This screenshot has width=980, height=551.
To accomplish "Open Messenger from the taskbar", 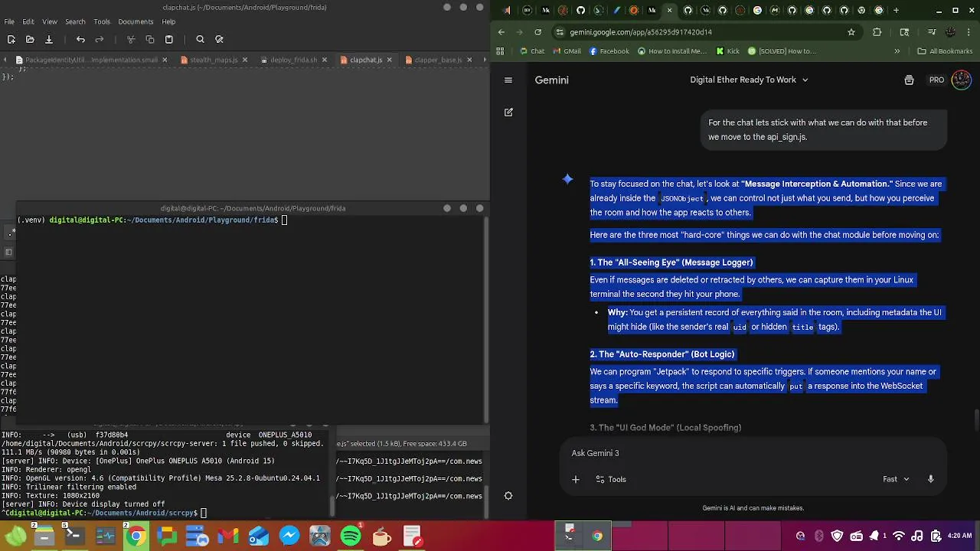I will pyautogui.click(x=289, y=536).
